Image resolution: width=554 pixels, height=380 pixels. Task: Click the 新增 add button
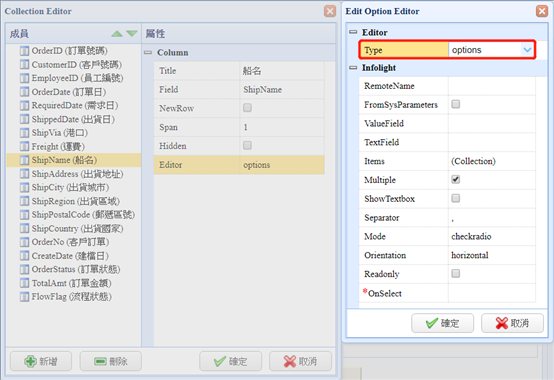pyautogui.click(x=41, y=361)
